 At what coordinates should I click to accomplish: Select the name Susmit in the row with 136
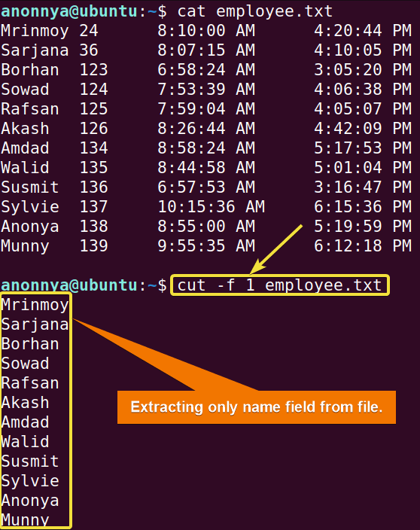click(30, 187)
